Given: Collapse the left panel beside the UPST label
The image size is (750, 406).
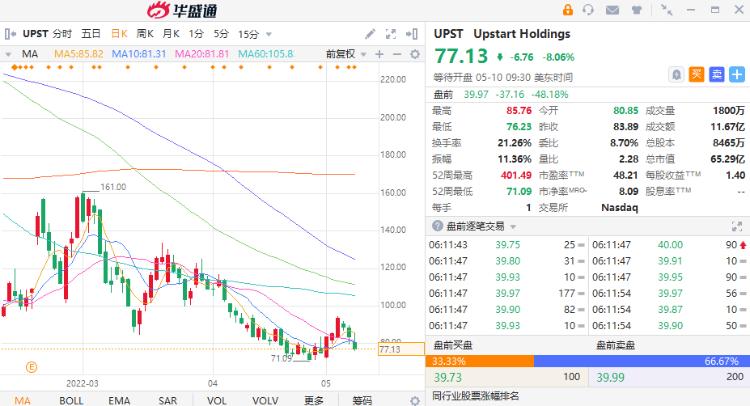Looking at the screenshot, I should [10, 34].
